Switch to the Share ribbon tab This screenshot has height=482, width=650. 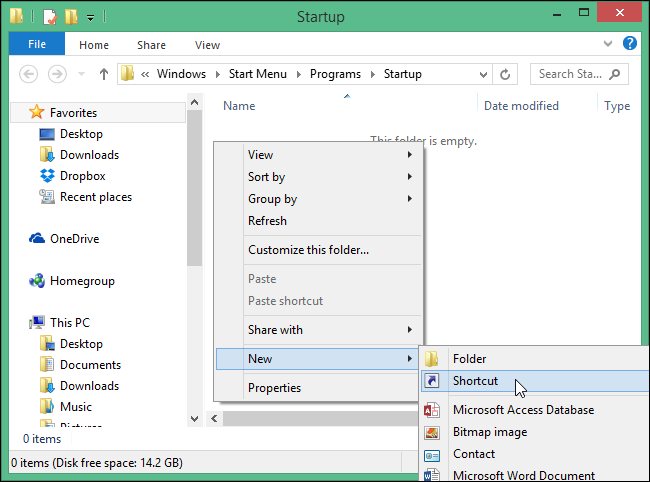click(152, 45)
